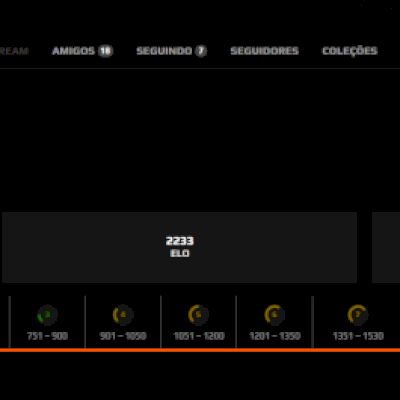Switch to the Seguindo tab

pyautogui.click(x=172, y=51)
